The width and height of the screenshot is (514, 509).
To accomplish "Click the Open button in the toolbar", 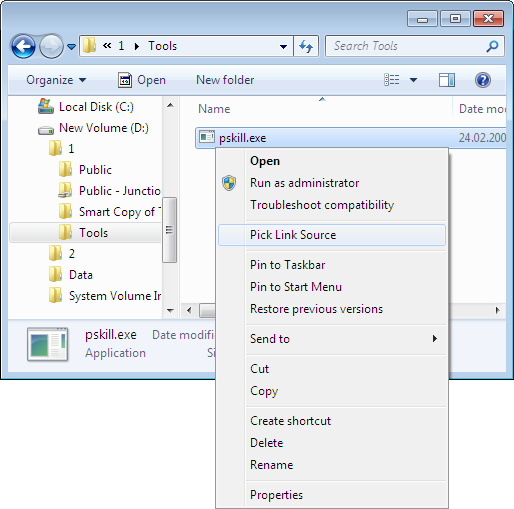I will [142, 80].
